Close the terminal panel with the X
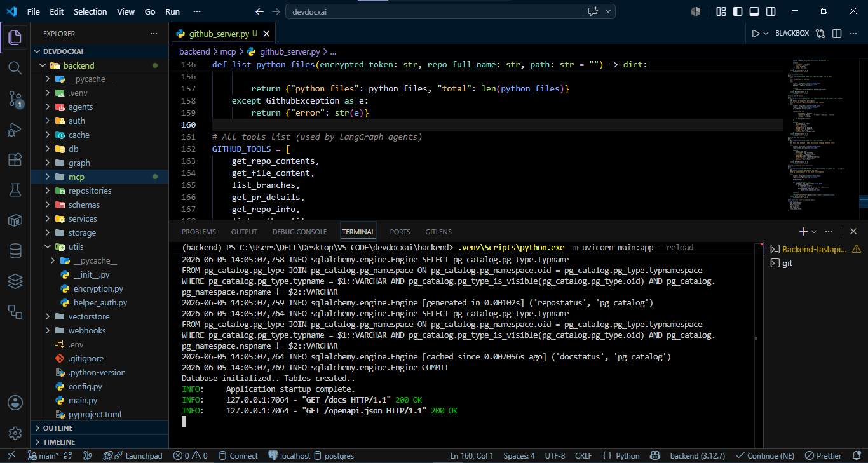868x463 pixels. pos(853,232)
